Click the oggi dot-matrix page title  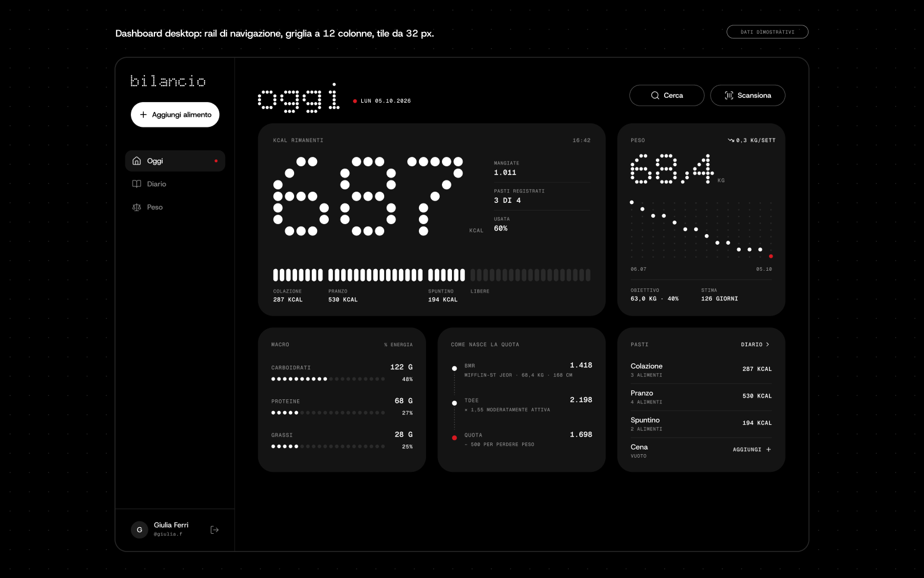[x=299, y=97]
